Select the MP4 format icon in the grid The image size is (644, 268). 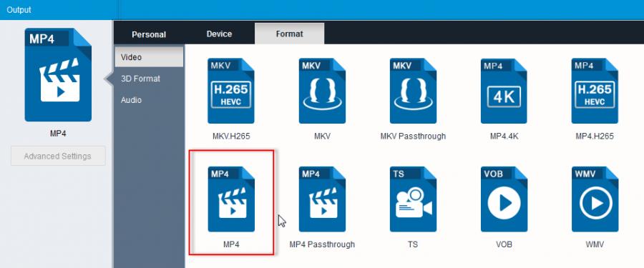231,199
